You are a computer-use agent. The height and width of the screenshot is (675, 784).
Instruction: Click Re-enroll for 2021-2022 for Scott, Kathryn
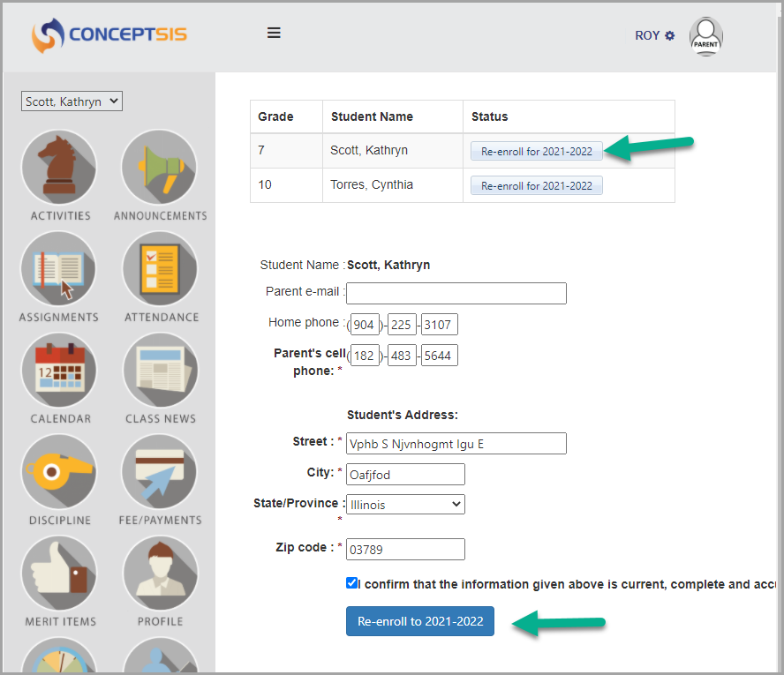tap(537, 151)
